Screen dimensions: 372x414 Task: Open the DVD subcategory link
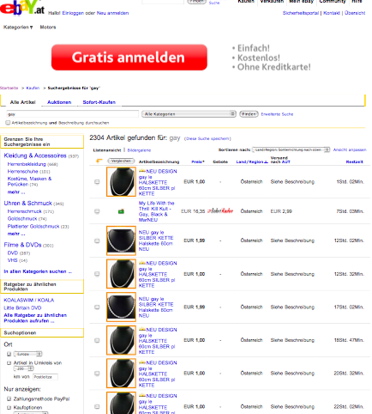(13, 253)
